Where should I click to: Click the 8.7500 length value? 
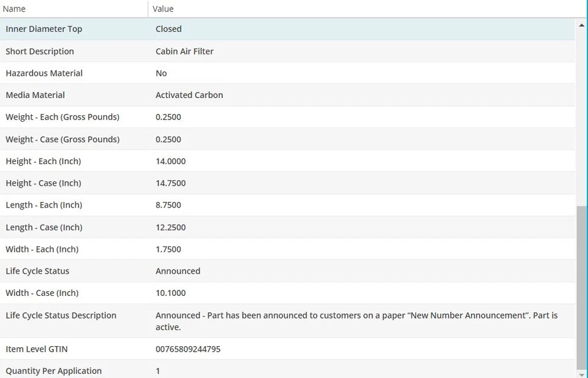coord(168,205)
